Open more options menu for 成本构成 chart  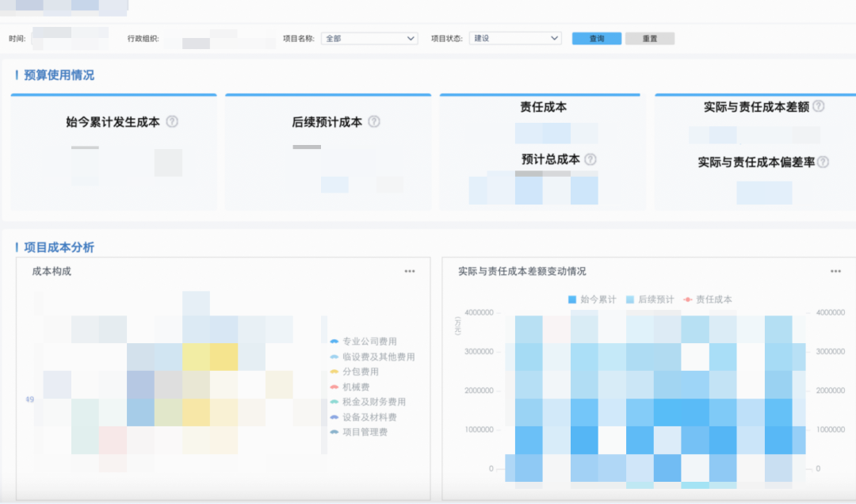coord(410,271)
